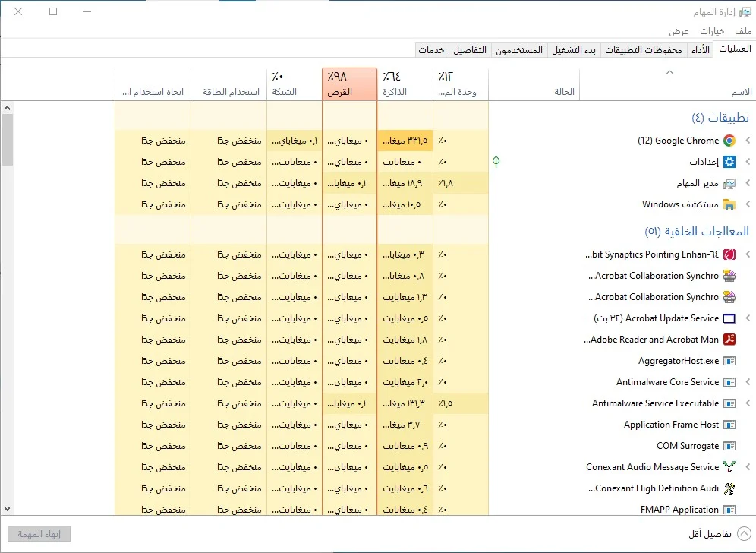Image resolution: width=756 pixels, height=553 pixels.
Task: Click Antimalware Service Executable's ١٣١,٣ memory cell
Action: [x=405, y=403]
